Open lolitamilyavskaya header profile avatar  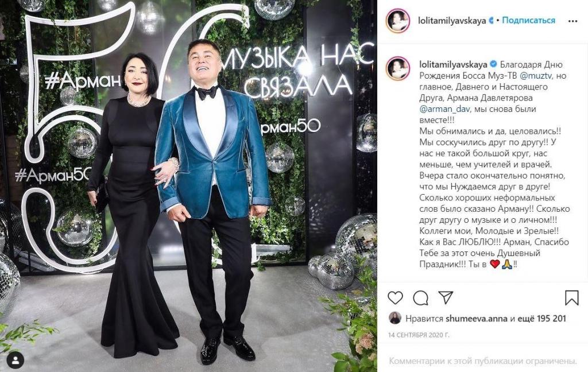(x=397, y=21)
